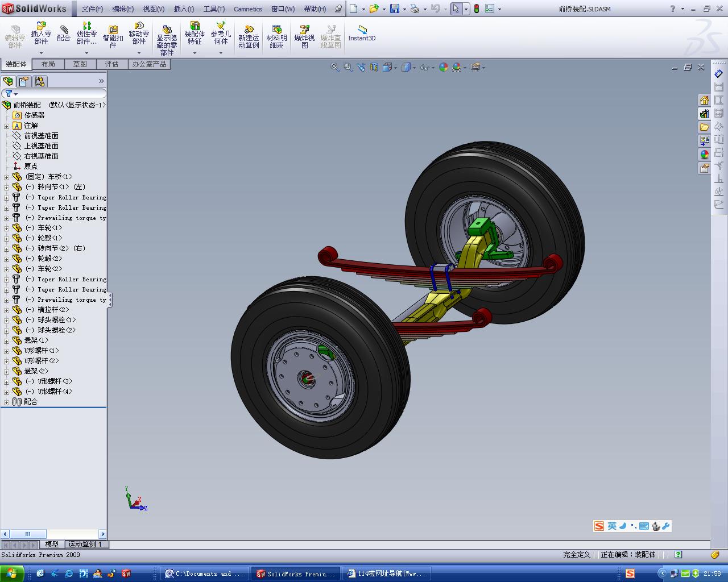Click the Appearances color ball in task pane
This screenshot has height=582, width=728.
click(705, 155)
